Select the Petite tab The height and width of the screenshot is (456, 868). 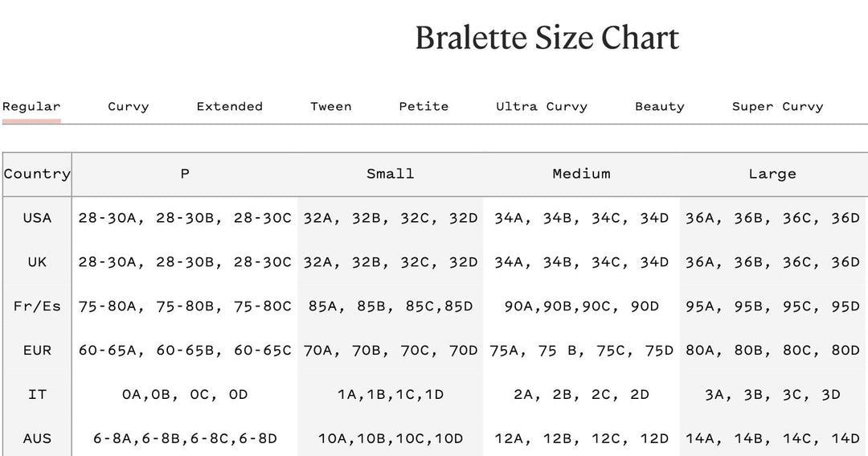pos(424,106)
